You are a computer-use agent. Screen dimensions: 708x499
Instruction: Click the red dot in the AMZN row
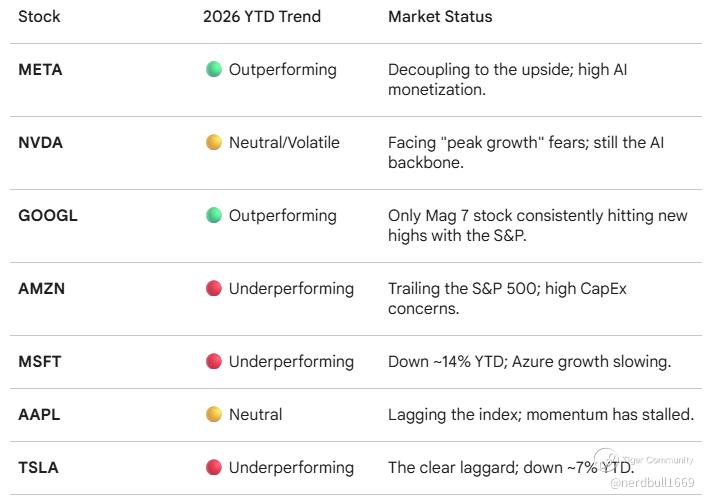(x=214, y=289)
